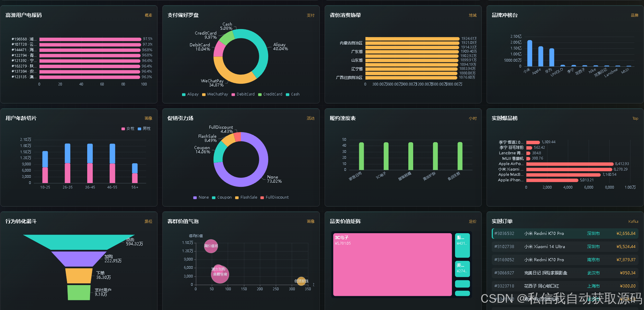Click the 李宁 悟道2.0 bar valued 1,309.44

[533, 142]
